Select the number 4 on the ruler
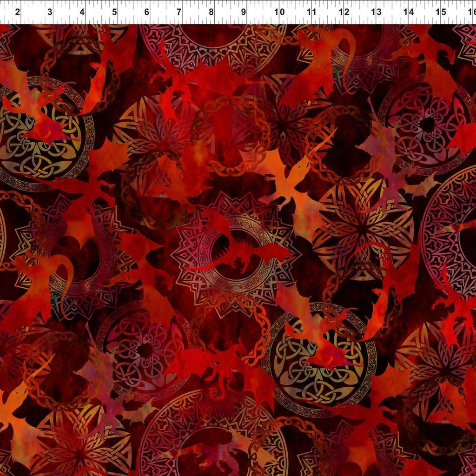The width and height of the screenshot is (476, 476). (x=82, y=12)
